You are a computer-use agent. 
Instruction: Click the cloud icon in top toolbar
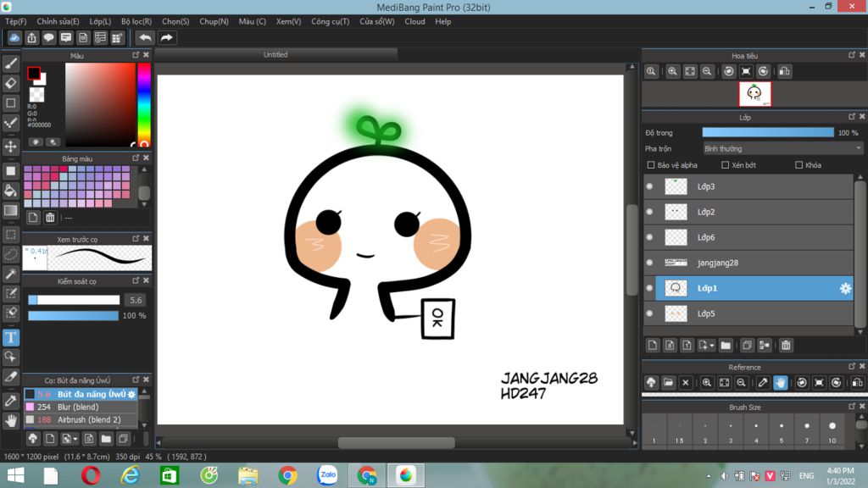coord(14,37)
